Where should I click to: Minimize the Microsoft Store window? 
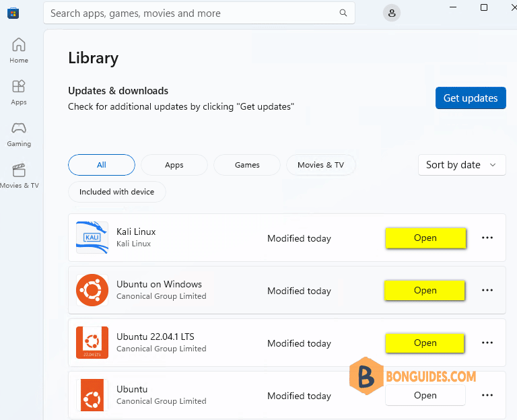[x=453, y=7]
